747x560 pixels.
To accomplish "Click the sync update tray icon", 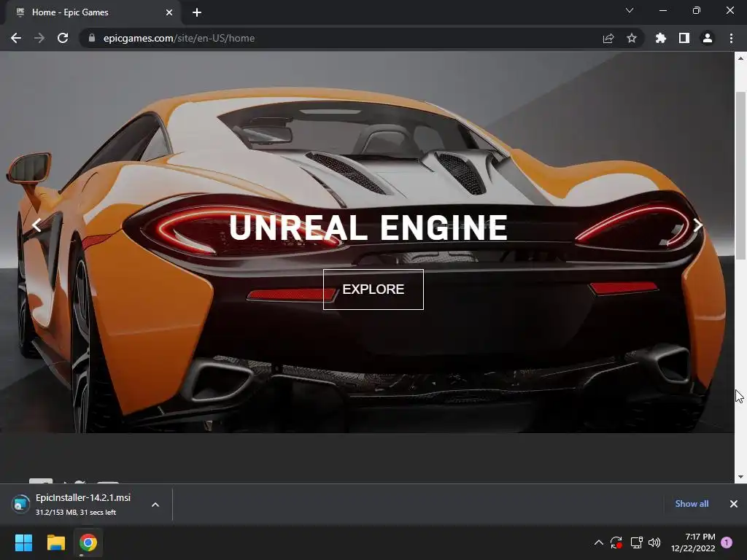I will (616, 542).
